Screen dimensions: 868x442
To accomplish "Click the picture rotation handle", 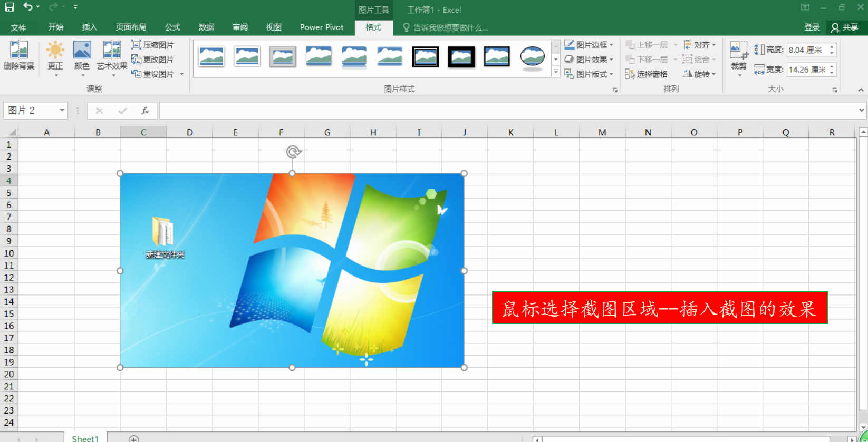I will click(293, 152).
